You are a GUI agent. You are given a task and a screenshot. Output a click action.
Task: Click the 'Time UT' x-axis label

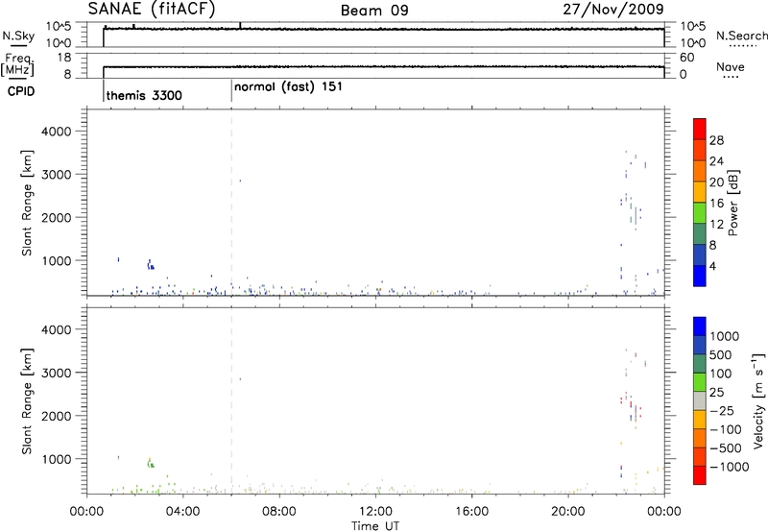point(375,526)
